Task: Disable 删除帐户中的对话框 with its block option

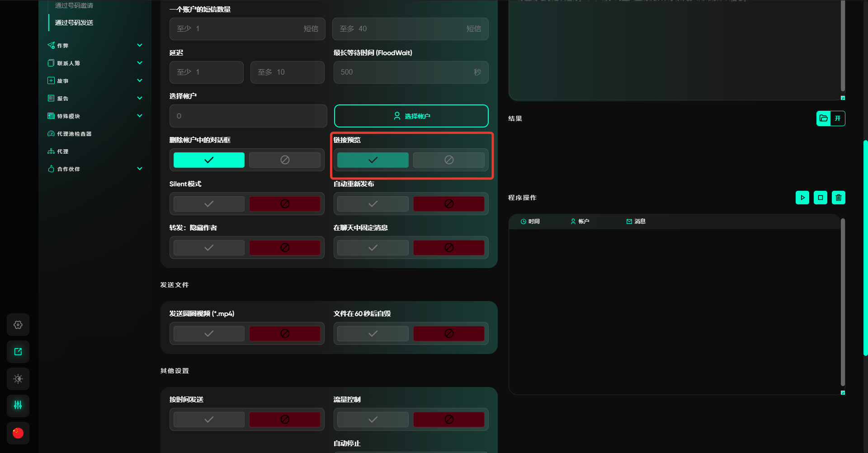Action: pos(285,160)
